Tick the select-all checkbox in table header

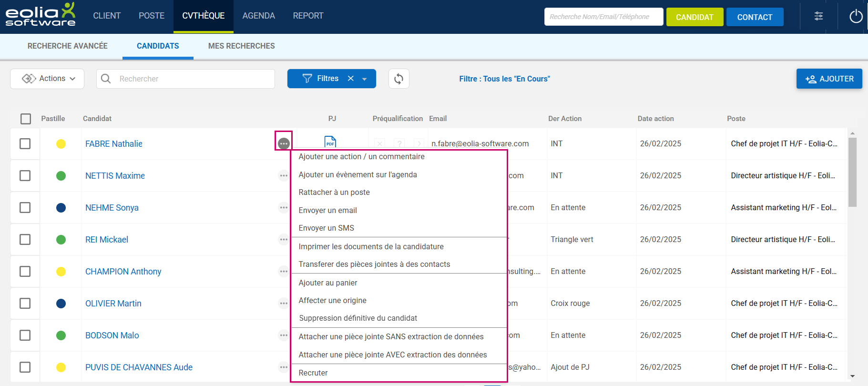point(26,119)
